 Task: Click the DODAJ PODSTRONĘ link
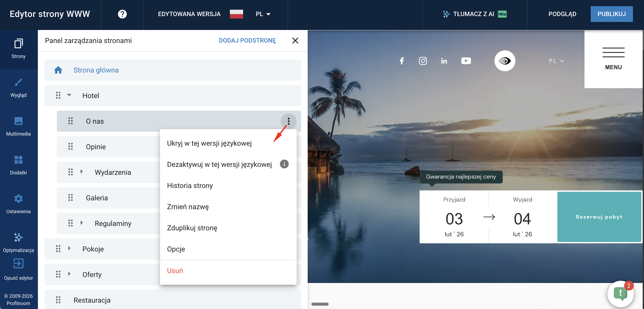point(247,41)
